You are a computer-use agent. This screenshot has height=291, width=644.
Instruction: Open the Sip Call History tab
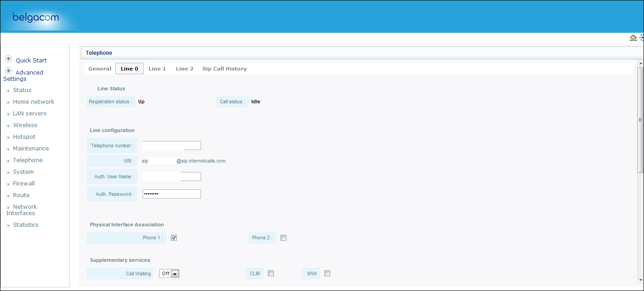[224, 69]
